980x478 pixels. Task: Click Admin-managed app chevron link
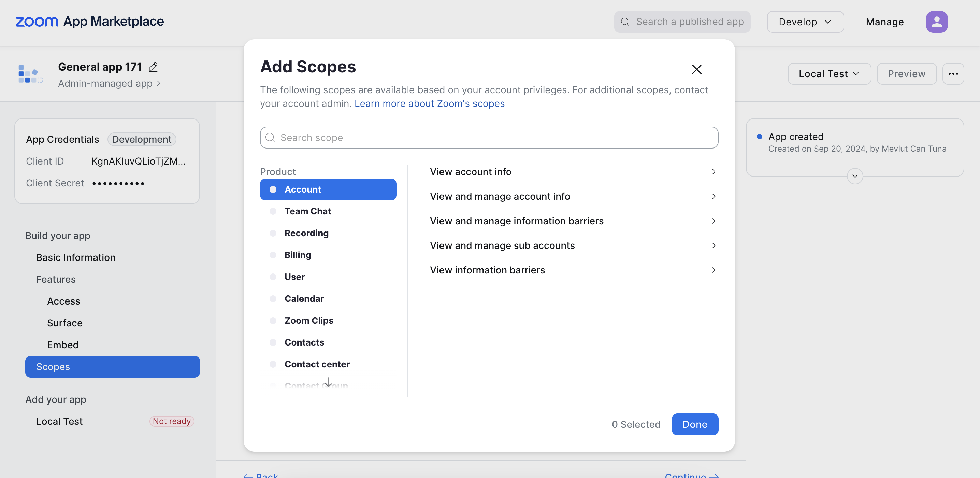coord(109,83)
